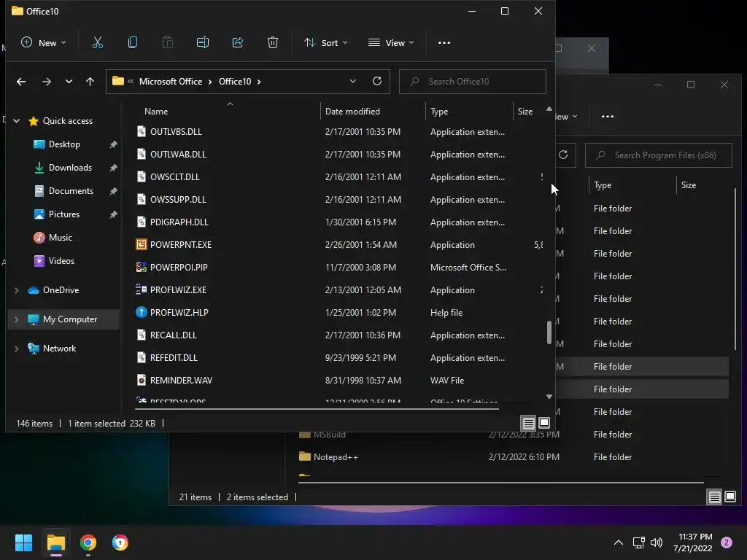747x560 pixels.
Task: Switch to Details view in the background window
Action: click(x=715, y=497)
